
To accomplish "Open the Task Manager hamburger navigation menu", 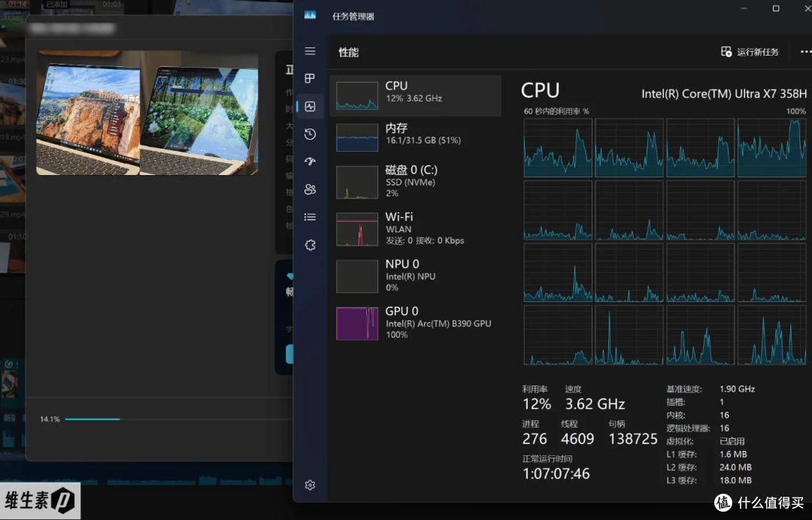I will tap(310, 51).
